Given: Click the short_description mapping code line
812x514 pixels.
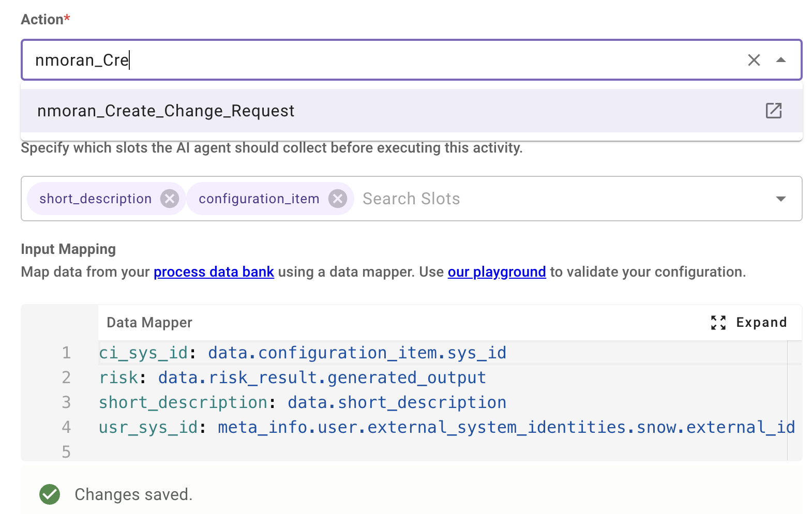Looking at the screenshot, I should 303,402.
